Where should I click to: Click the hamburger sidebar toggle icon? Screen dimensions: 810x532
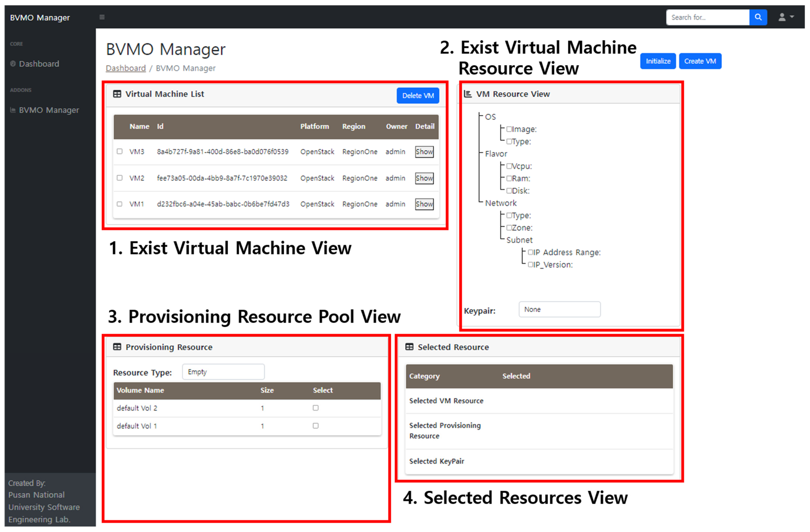coord(102,17)
